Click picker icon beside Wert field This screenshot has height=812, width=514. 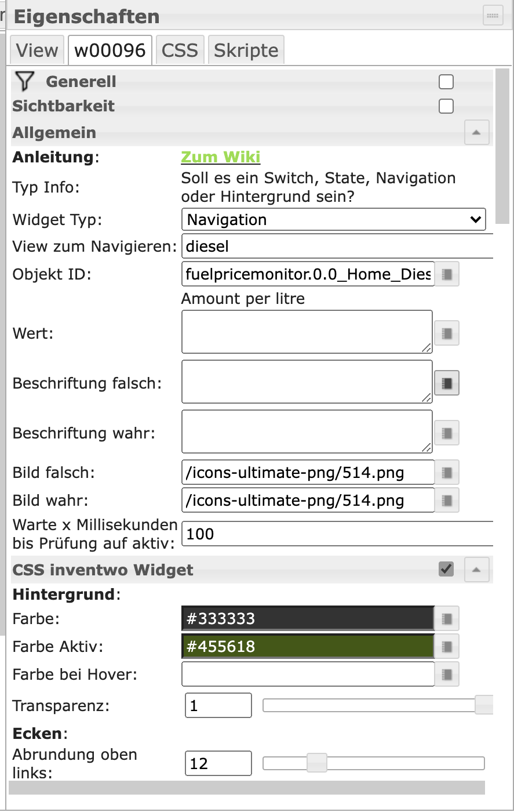447,333
